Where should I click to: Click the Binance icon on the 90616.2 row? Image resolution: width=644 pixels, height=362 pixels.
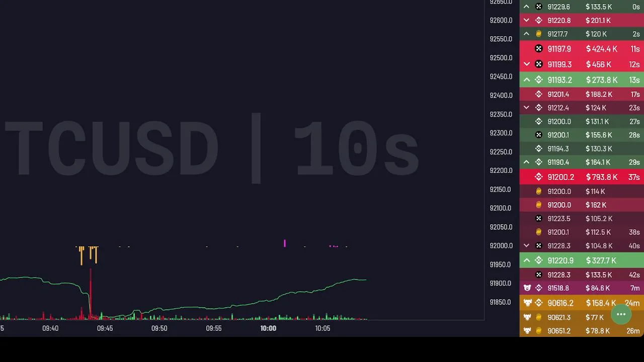[539, 303]
